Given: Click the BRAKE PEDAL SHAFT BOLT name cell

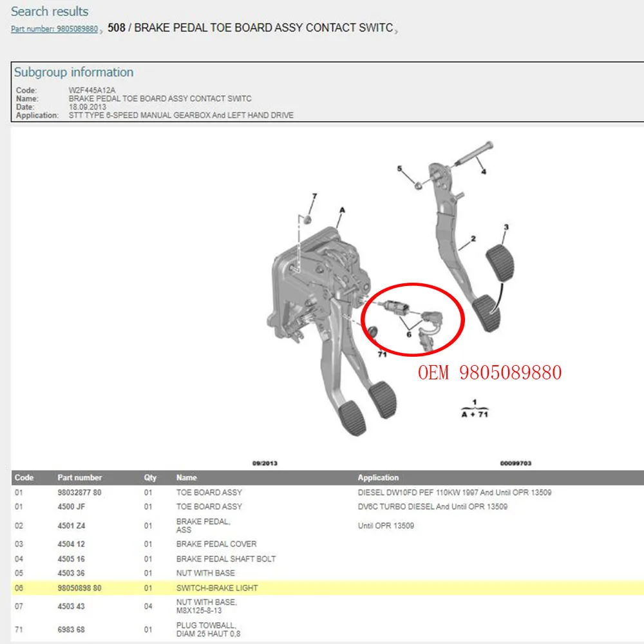Looking at the screenshot, I should pyautogui.click(x=226, y=559).
